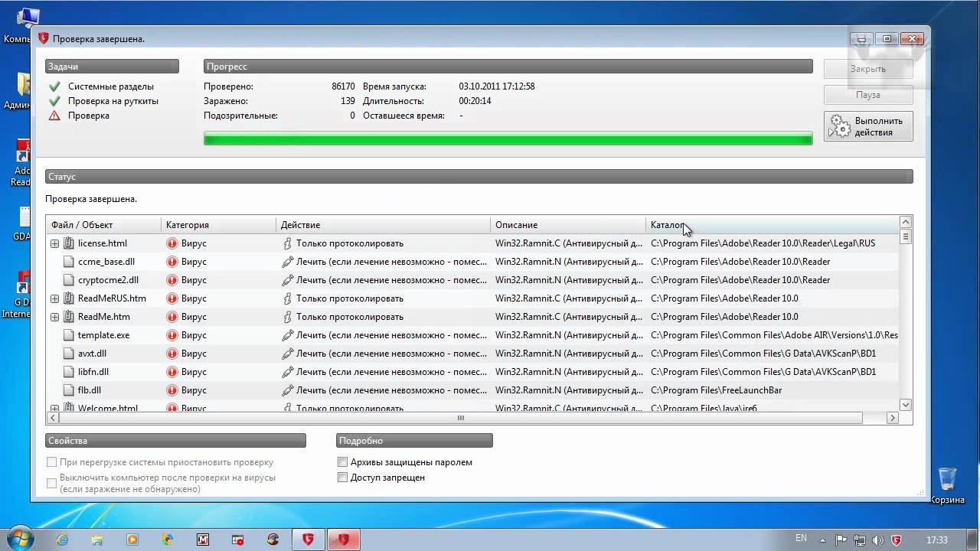This screenshot has height=551, width=980.
Task: Click the black-and-red M taskbar icon
Action: tap(203, 540)
